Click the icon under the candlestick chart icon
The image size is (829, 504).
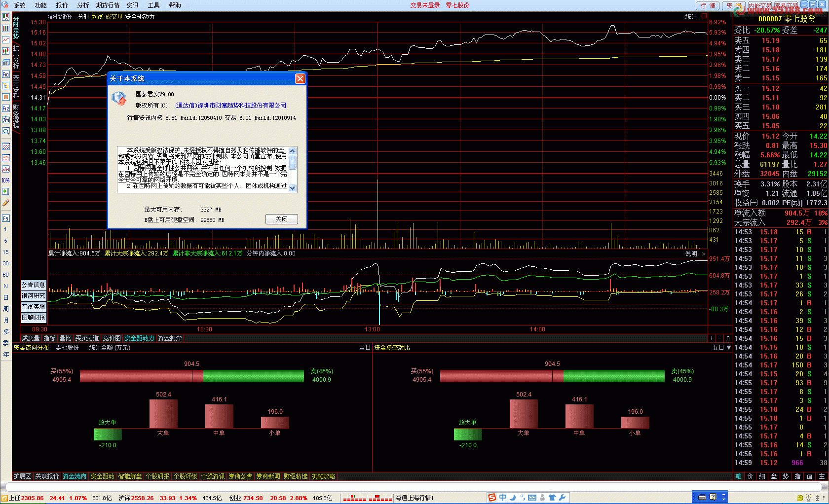coord(6,63)
